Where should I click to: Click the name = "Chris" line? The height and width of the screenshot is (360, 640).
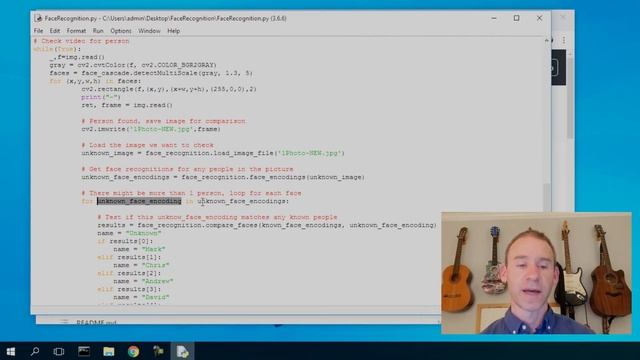tap(141, 265)
